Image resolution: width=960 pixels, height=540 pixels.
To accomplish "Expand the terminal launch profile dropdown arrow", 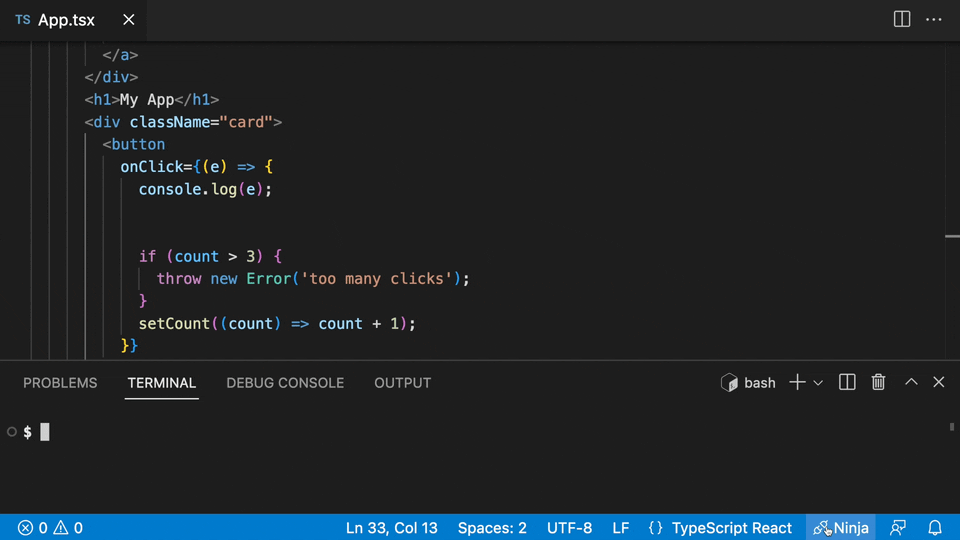I will click(818, 383).
